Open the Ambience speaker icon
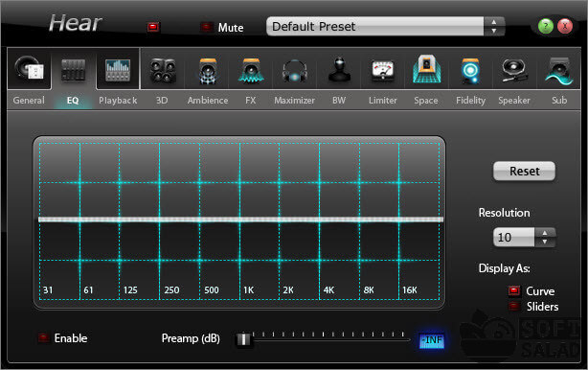 point(208,71)
